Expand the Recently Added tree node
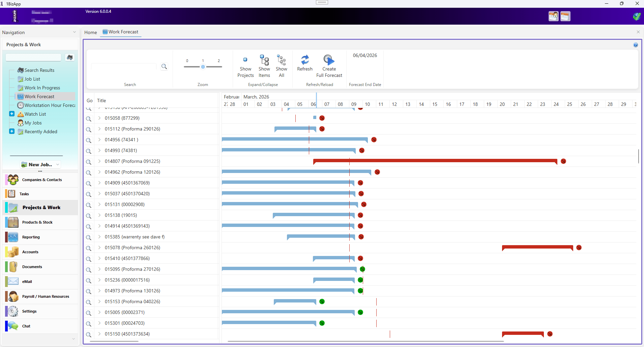644x347 pixels. point(12,131)
